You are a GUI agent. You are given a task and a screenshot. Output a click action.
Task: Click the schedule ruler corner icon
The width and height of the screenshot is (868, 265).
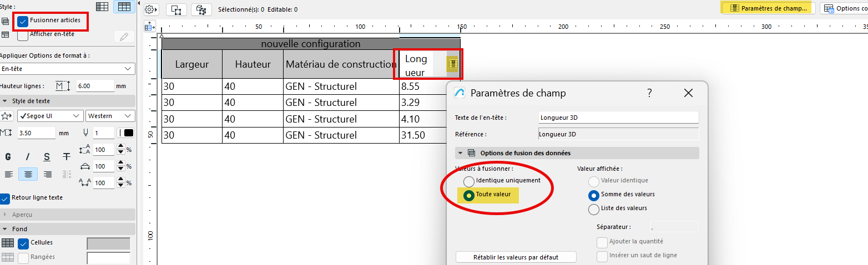pos(150,26)
